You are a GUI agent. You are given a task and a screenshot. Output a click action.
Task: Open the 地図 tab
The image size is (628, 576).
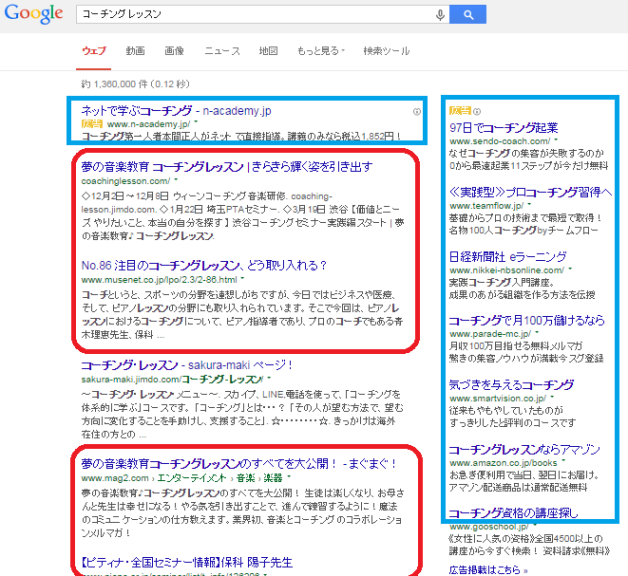click(x=268, y=51)
